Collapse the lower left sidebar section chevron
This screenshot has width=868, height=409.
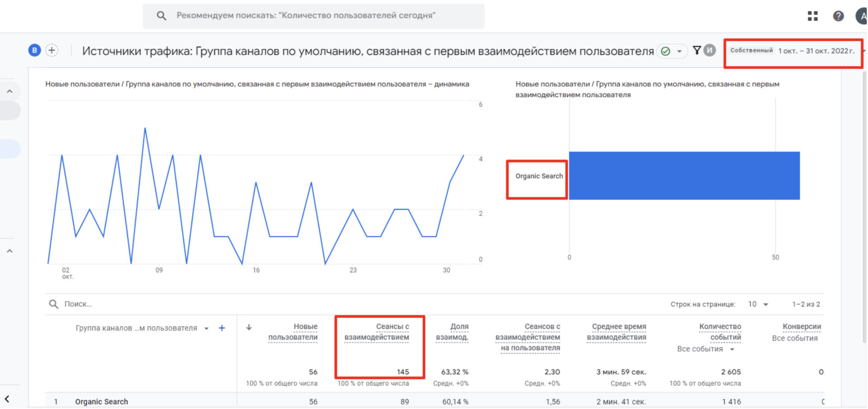[x=9, y=251]
